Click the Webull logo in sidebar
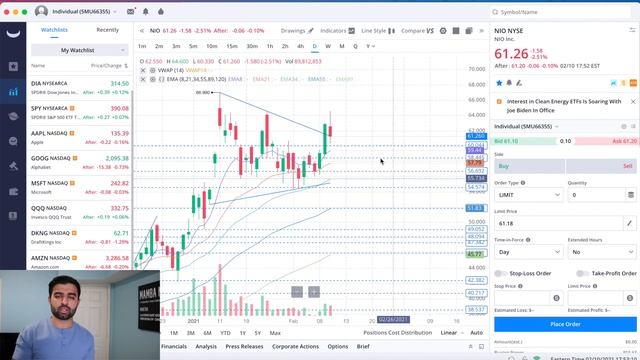This screenshot has height=360, width=640. pyautogui.click(x=13, y=34)
